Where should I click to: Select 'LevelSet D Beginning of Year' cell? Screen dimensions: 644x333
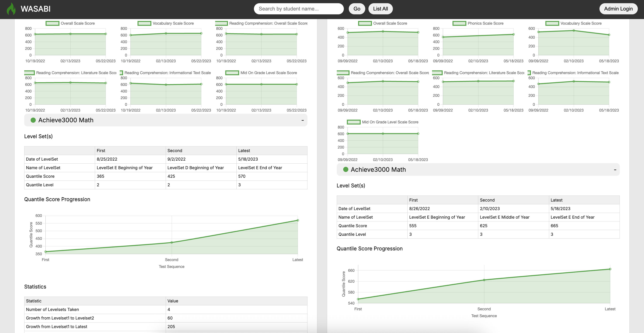click(201, 168)
